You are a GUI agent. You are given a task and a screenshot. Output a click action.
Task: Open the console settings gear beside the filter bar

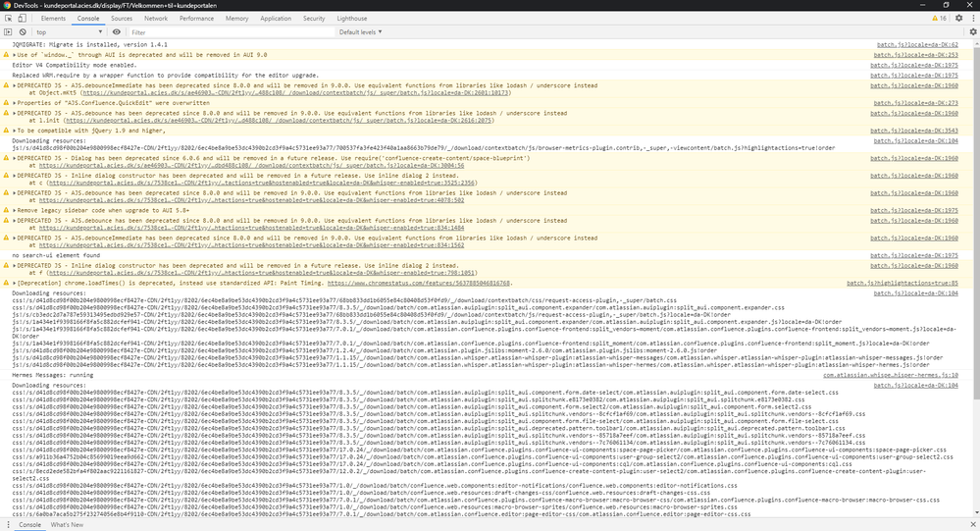(x=973, y=31)
